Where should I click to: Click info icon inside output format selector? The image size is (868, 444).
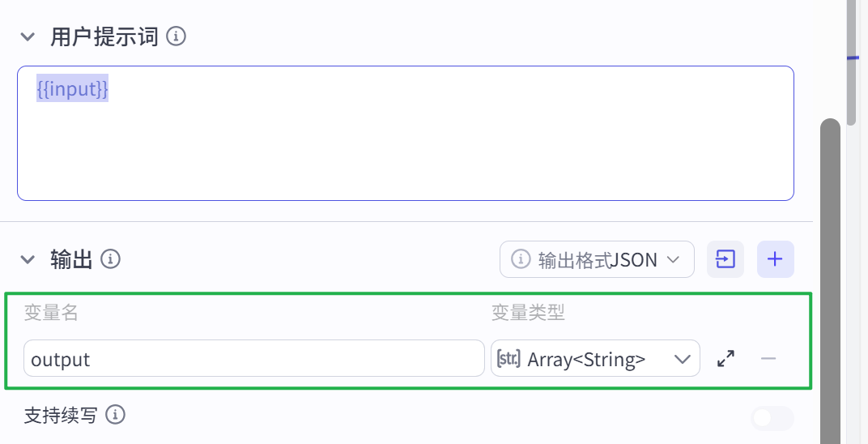(521, 259)
